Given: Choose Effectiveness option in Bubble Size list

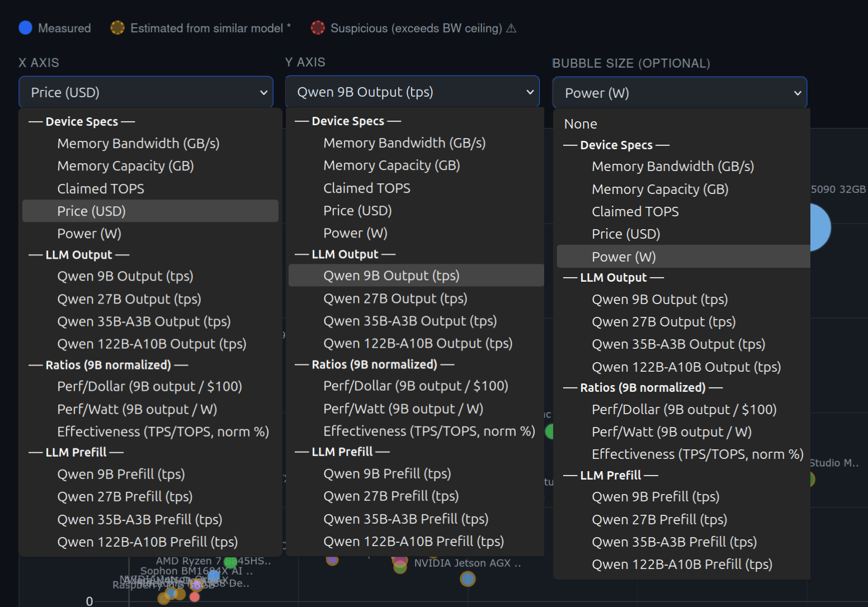Looking at the screenshot, I should (x=697, y=454).
